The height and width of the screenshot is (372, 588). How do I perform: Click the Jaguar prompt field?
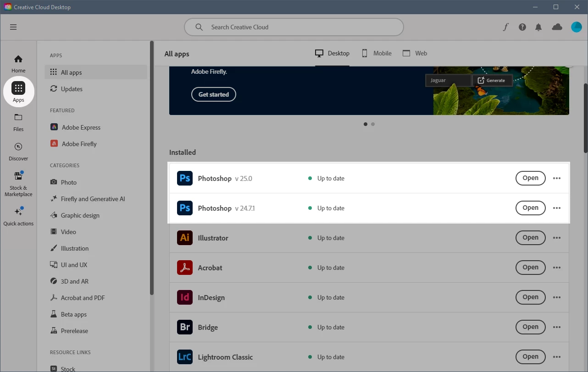448,80
